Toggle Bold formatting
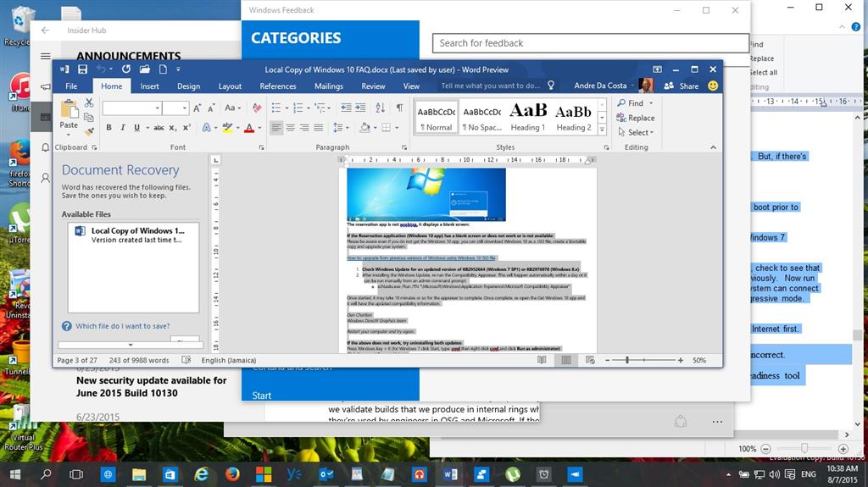This screenshot has height=487, width=868. click(x=109, y=128)
